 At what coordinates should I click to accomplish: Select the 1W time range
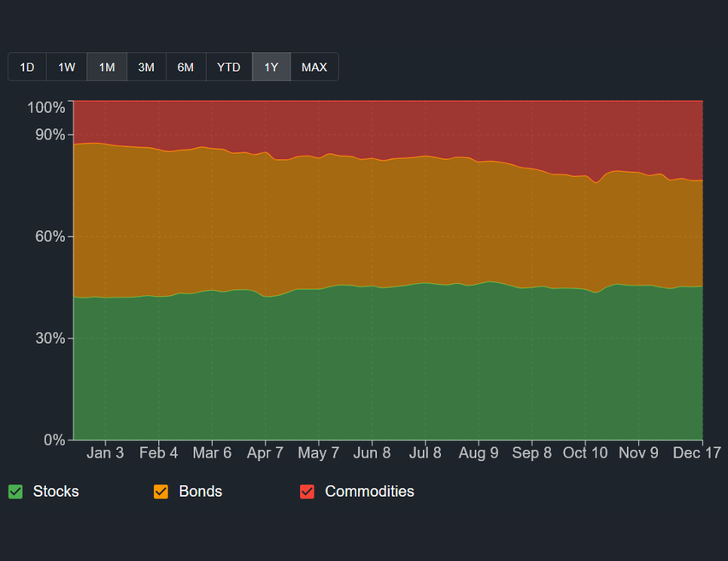point(66,67)
